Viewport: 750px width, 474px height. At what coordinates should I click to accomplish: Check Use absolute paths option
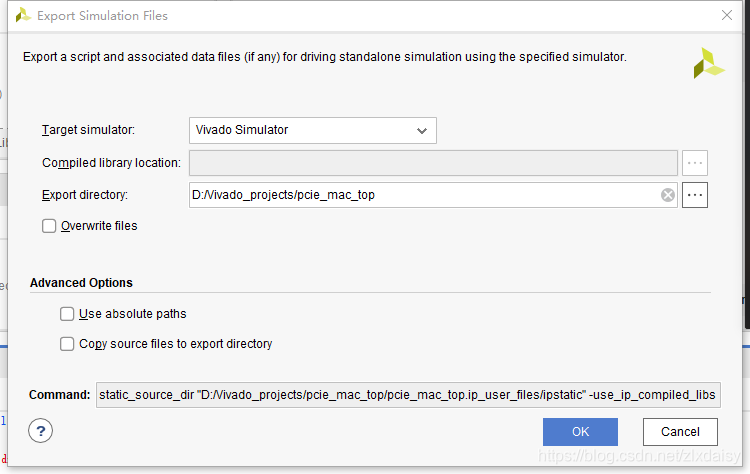click(67, 314)
